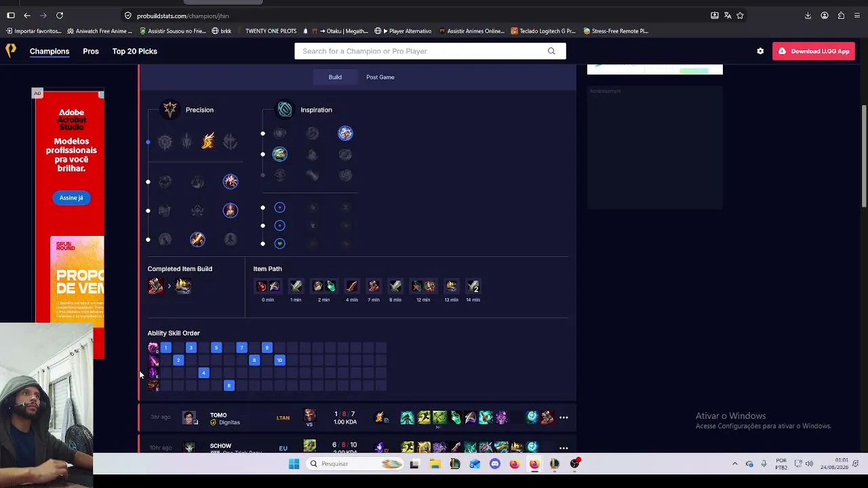The image size is (868, 488).
Task: Click the Download U.GG App button
Action: coord(814,51)
